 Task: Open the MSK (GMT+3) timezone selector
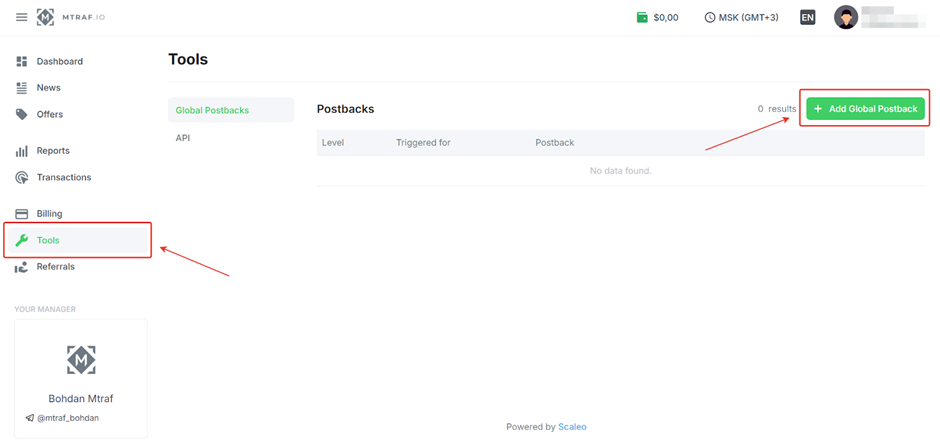(x=741, y=18)
